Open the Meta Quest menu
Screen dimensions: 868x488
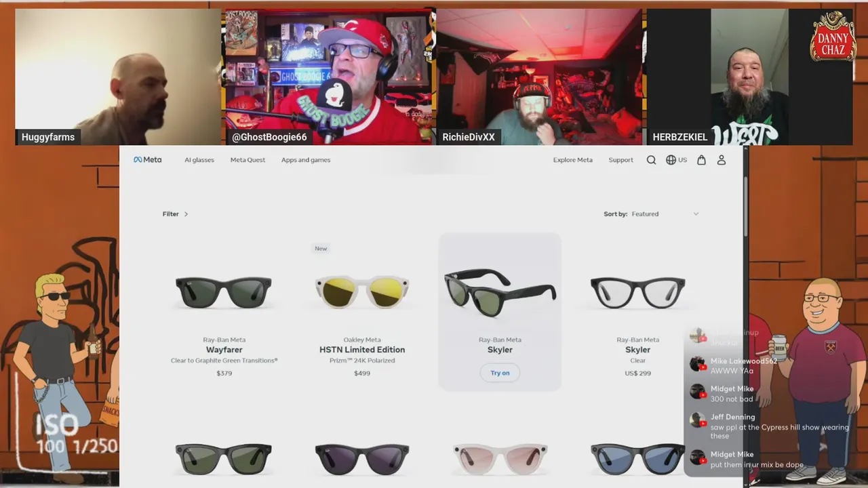pos(248,160)
